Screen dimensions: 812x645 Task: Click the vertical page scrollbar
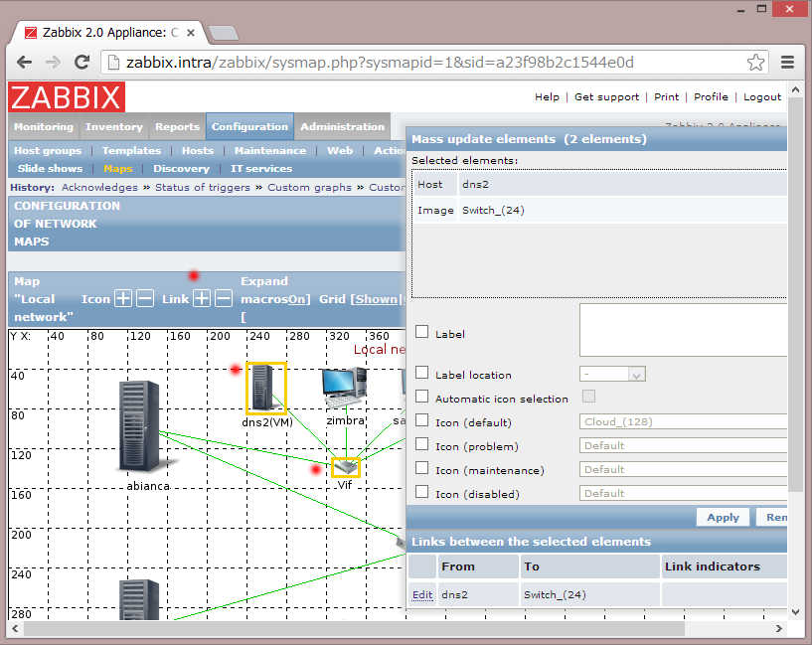pos(795,295)
